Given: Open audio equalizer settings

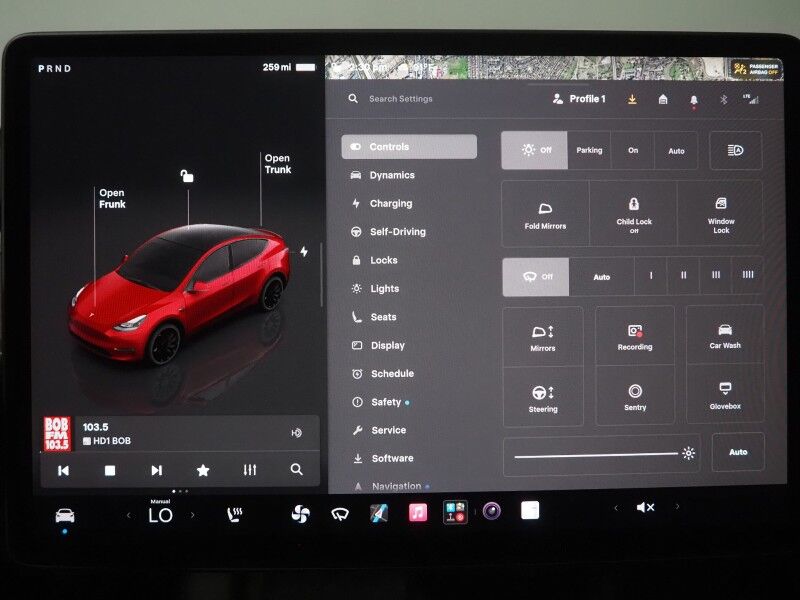Looking at the screenshot, I should 249,470.
